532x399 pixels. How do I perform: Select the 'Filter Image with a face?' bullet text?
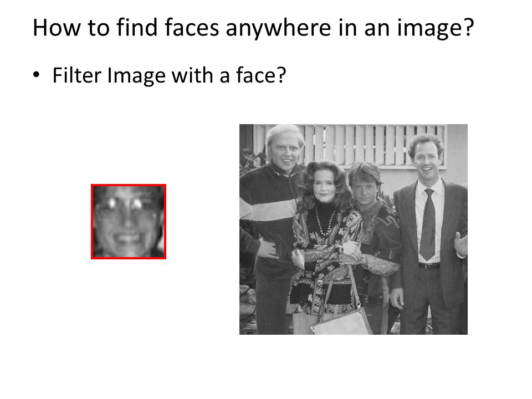pos(170,75)
